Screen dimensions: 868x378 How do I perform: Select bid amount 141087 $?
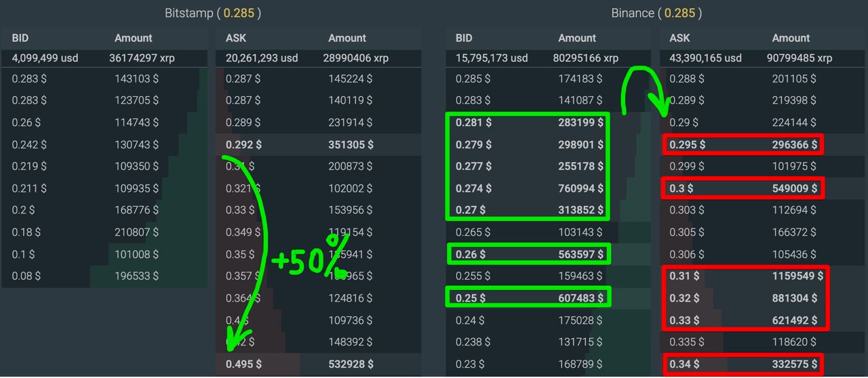580,100
